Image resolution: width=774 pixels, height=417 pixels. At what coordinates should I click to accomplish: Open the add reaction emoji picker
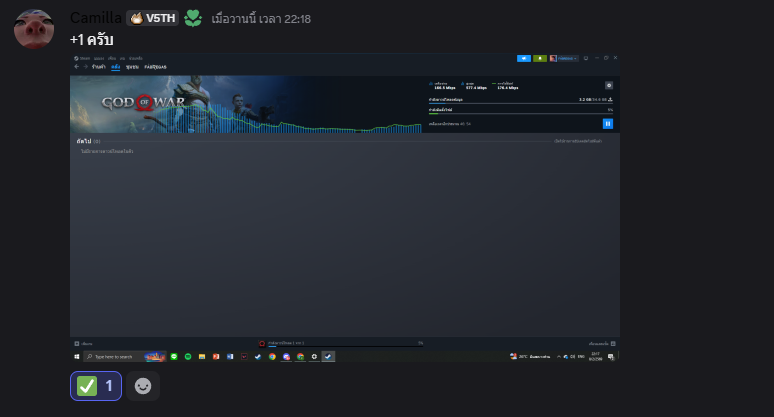(x=143, y=385)
